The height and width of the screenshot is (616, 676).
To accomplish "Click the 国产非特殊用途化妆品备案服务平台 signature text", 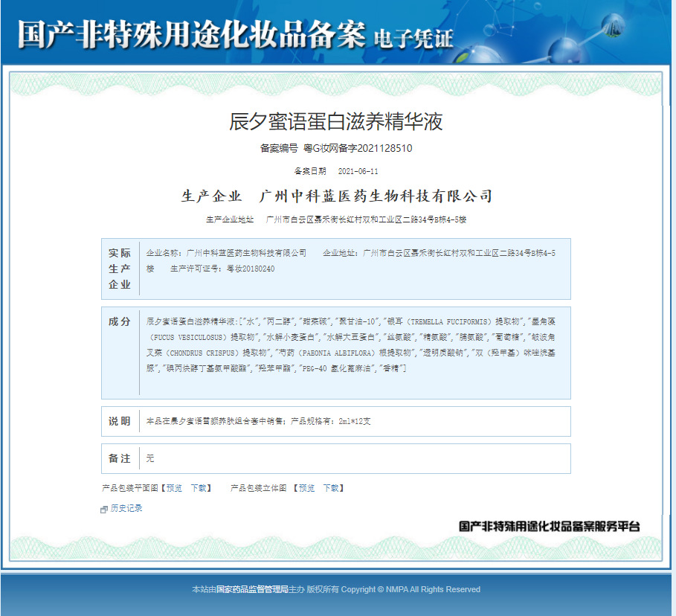I will coord(550,526).
